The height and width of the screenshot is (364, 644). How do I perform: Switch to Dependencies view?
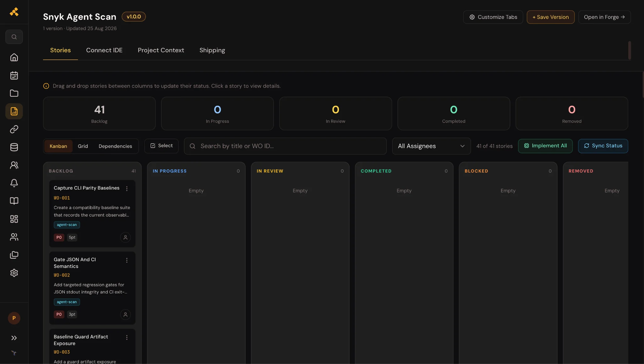pos(115,146)
